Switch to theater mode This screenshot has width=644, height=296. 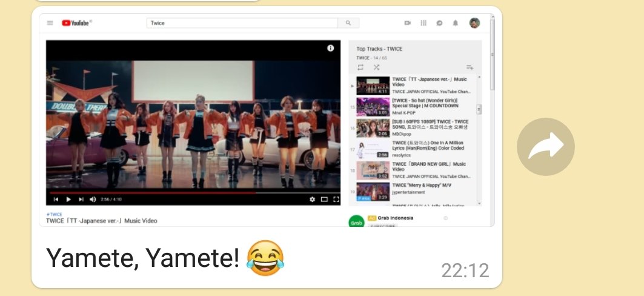point(324,200)
